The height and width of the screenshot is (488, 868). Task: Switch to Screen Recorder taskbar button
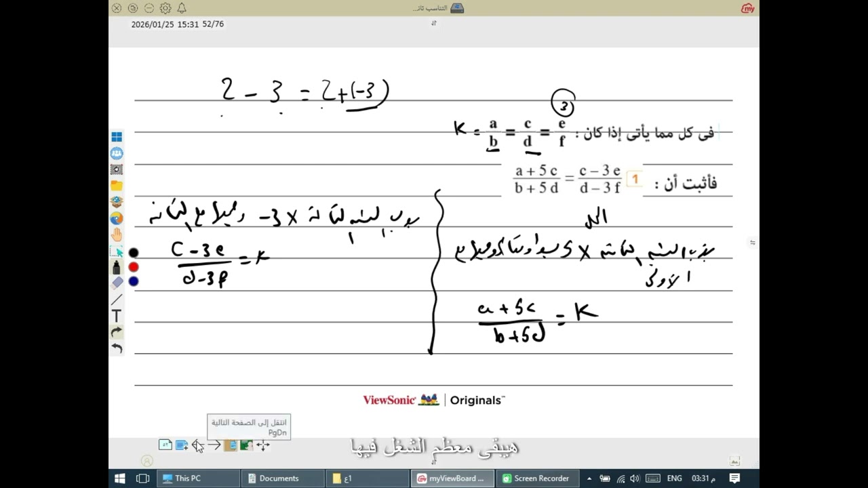point(537,478)
